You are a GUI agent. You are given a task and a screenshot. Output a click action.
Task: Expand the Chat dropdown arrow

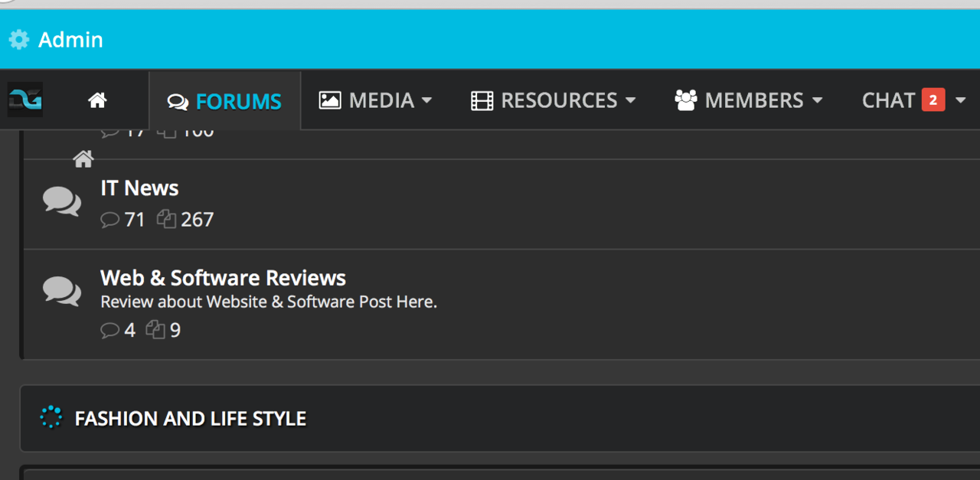[961, 100]
